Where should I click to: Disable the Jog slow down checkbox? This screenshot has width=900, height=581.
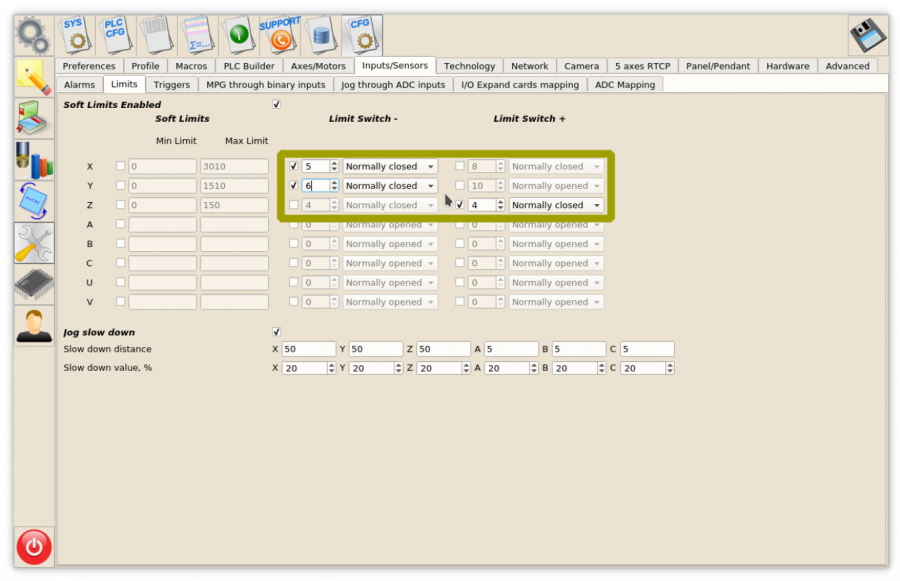click(276, 332)
